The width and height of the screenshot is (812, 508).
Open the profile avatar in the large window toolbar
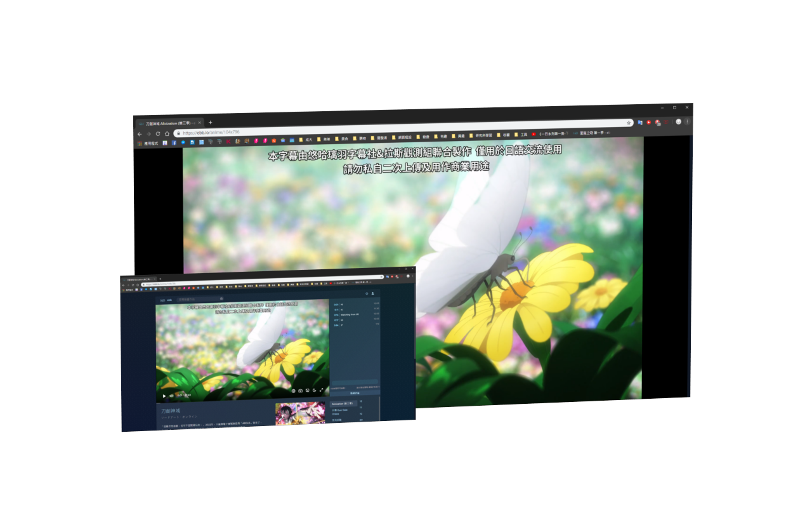pos(678,122)
